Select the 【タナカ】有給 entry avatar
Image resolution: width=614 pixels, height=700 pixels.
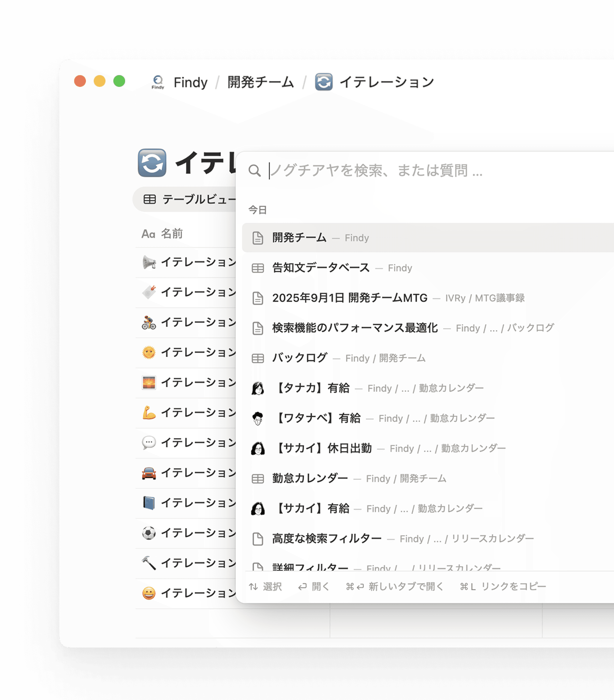[x=258, y=388]
